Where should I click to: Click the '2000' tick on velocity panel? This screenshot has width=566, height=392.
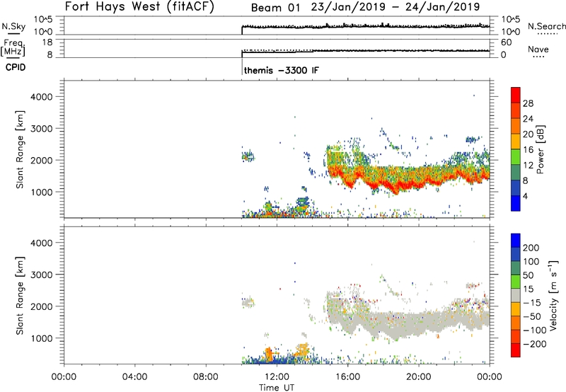pos(42,306)
